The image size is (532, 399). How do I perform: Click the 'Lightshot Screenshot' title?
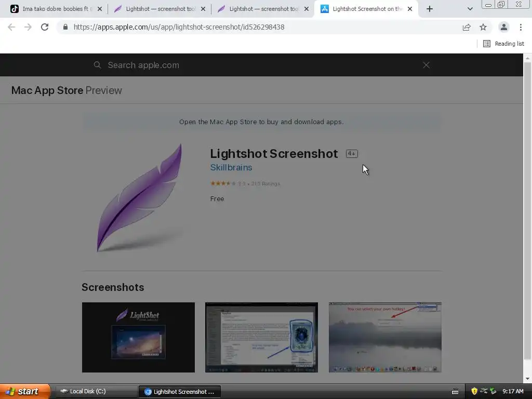pyautogui.click(x=274, y=154)
